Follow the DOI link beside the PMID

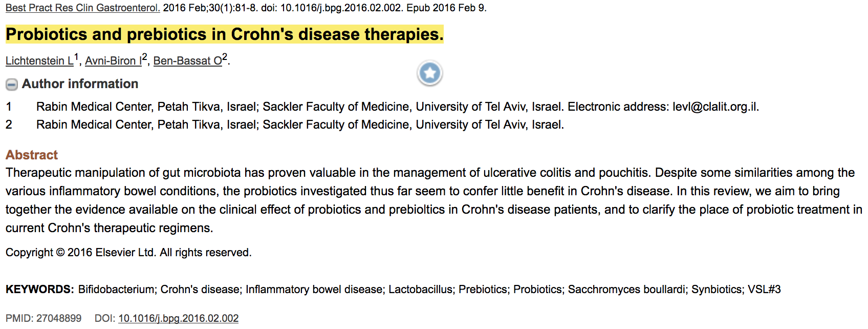178,318
